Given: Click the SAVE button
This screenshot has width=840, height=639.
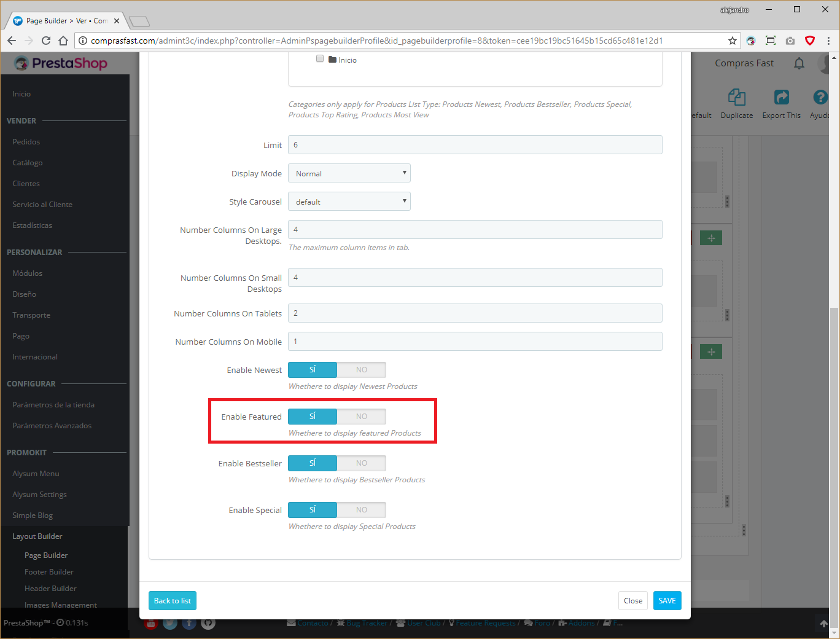Looking at the screenshot, I should pyautogui.click(x=667, y=601).
